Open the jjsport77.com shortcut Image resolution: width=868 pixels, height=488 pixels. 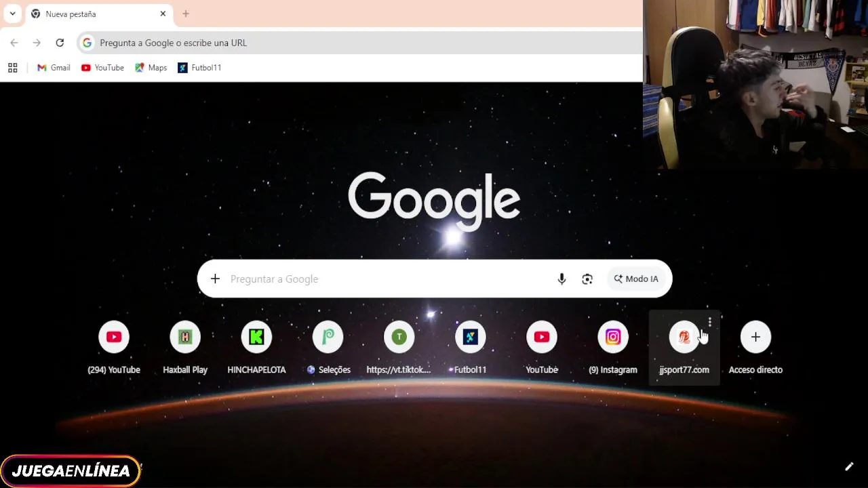[684, 347]
